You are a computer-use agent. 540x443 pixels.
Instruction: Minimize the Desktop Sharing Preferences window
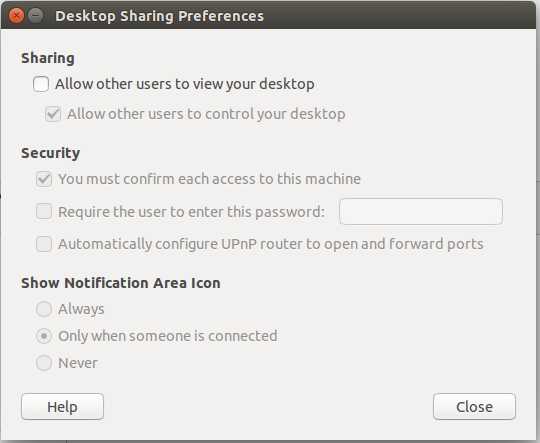click(35, 16)
